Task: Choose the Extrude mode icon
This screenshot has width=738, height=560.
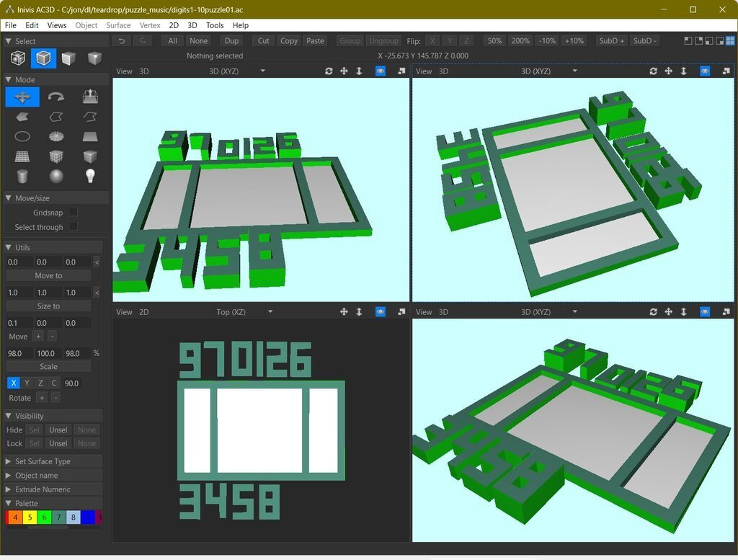Action: tap(89, 97)
